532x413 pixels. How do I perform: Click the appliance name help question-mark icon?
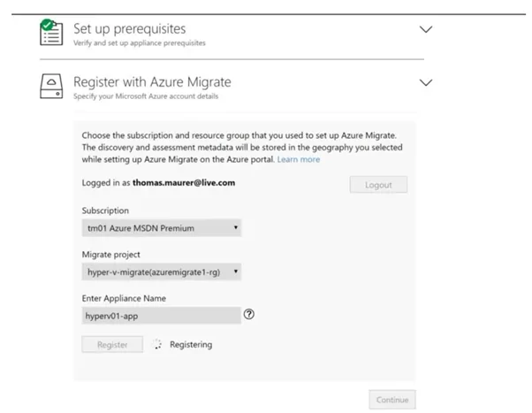pyautogui.click(x=248, y=315)
